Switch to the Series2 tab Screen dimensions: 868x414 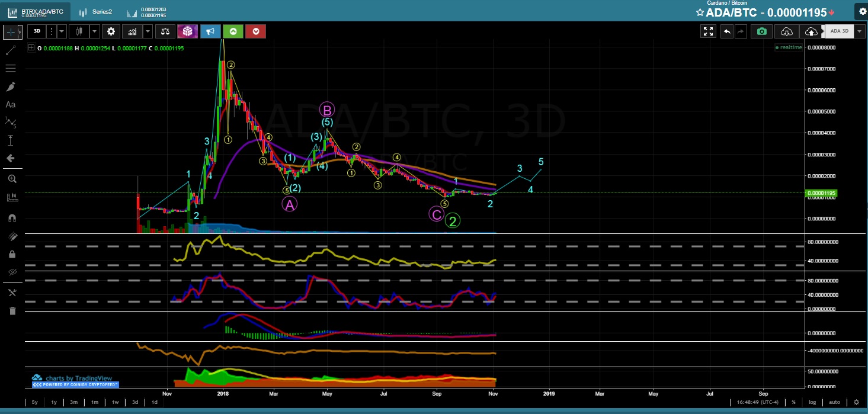click(x=96, y=12)
